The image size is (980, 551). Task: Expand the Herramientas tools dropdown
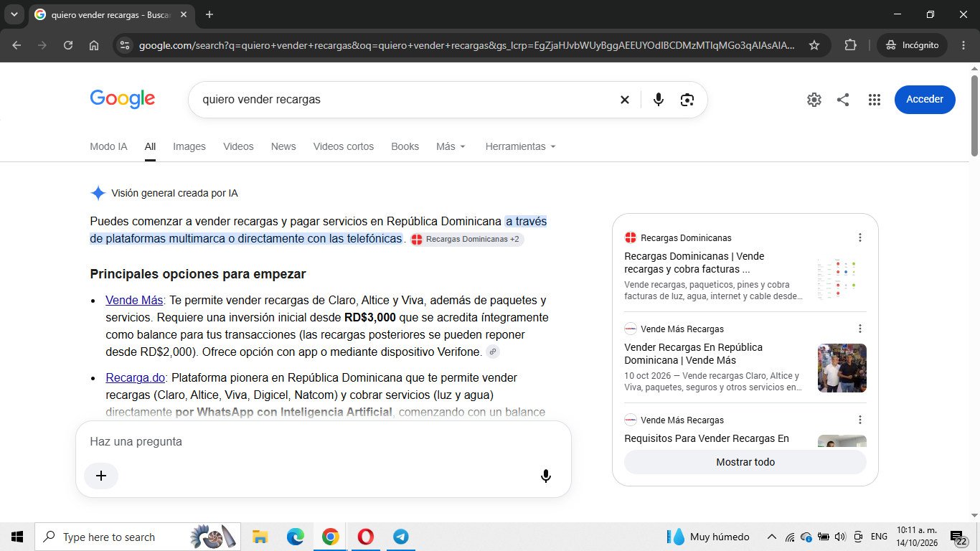click(521, 146)
